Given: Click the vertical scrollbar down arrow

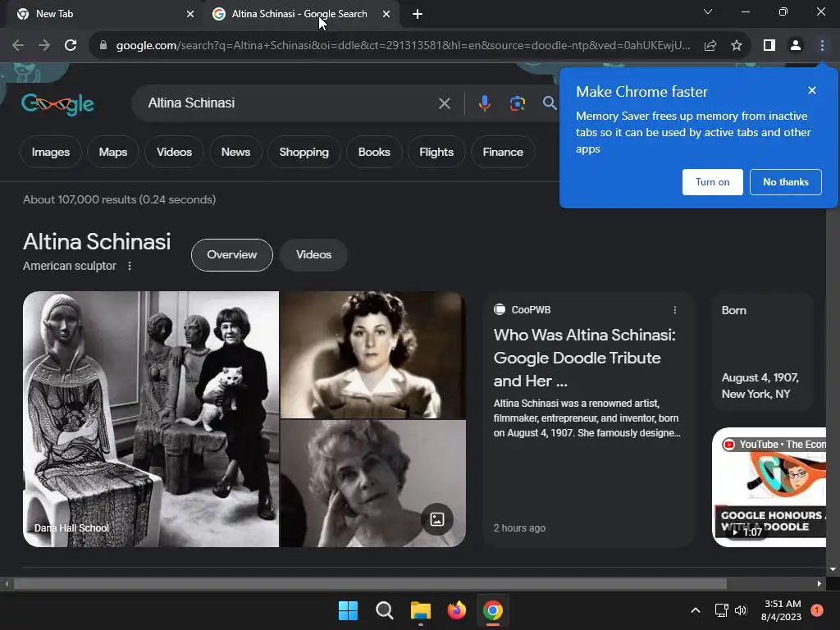Looking at the screenshot, I should point(833,569).
